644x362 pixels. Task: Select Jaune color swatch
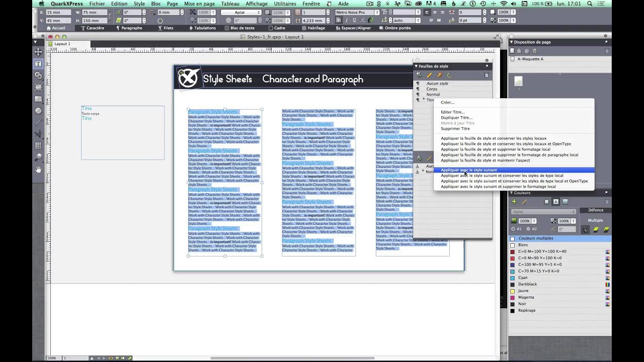[560, 291]
